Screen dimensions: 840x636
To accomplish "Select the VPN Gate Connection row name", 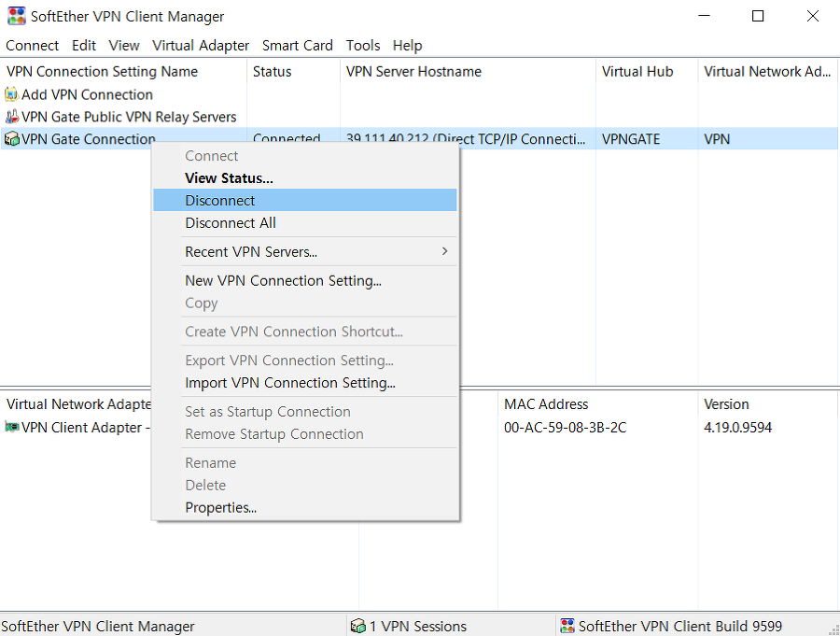I will click(89, 139).
